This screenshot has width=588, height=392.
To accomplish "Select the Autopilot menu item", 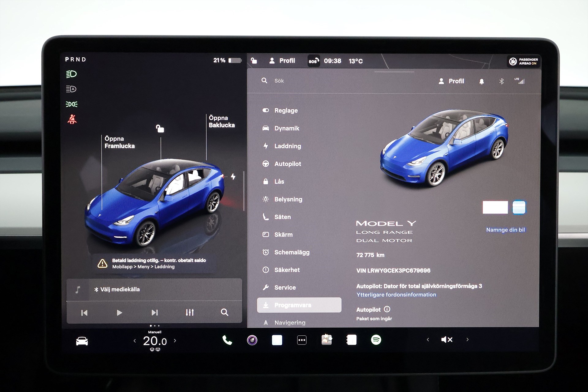I will (287, 164).
